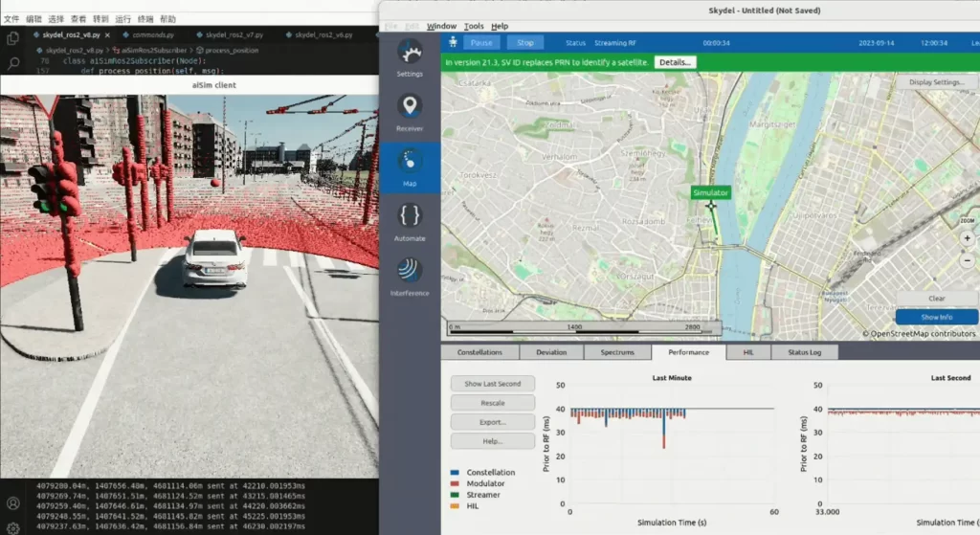Open the Tools menu in Skydel
980x535 pixels.
click(474, 26)
